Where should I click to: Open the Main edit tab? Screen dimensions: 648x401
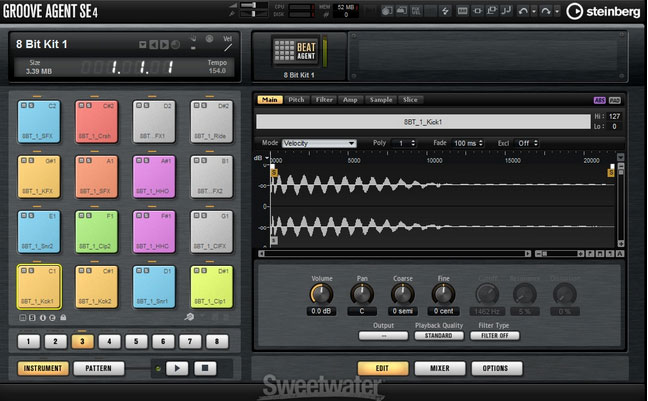[269, 100]
